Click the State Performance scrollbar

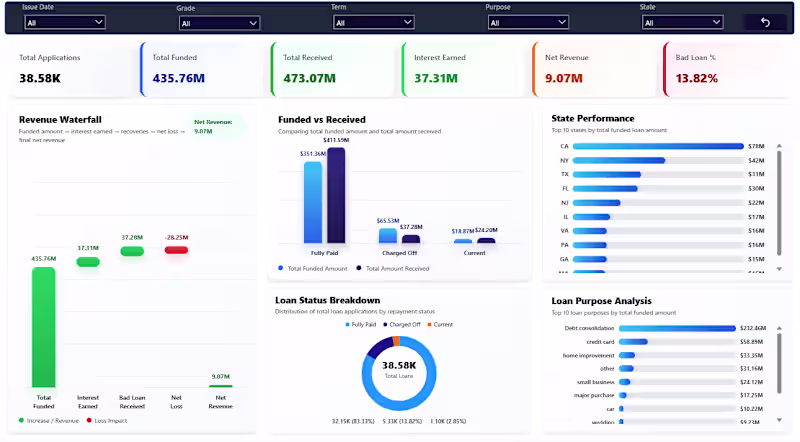click(779, 203)
